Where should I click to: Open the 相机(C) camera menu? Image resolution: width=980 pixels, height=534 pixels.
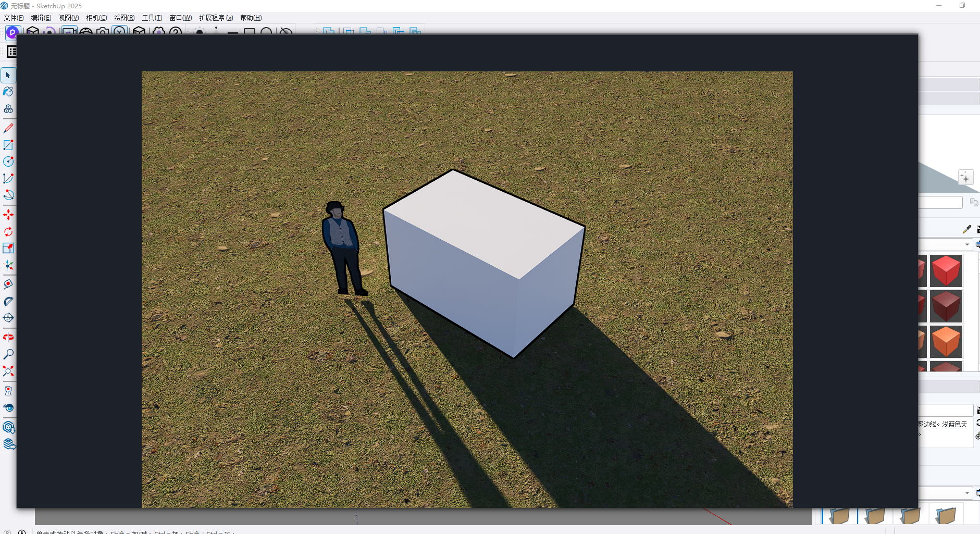click(96, 18)
